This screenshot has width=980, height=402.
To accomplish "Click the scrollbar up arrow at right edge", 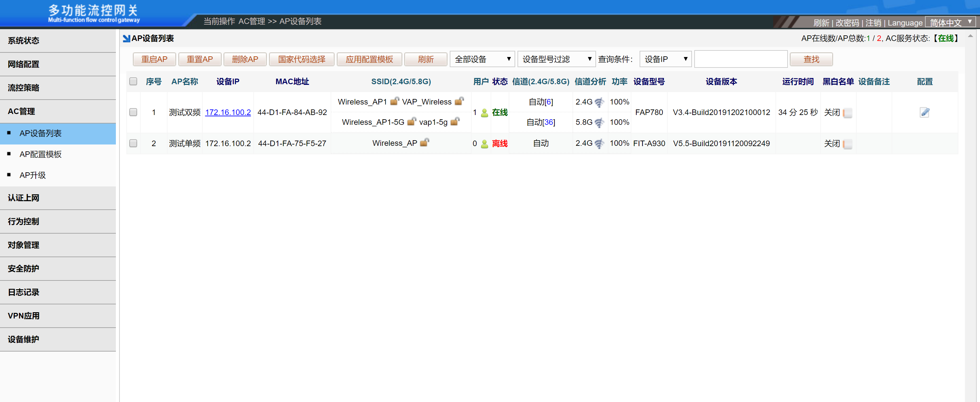I will click(x=970, y=36).
